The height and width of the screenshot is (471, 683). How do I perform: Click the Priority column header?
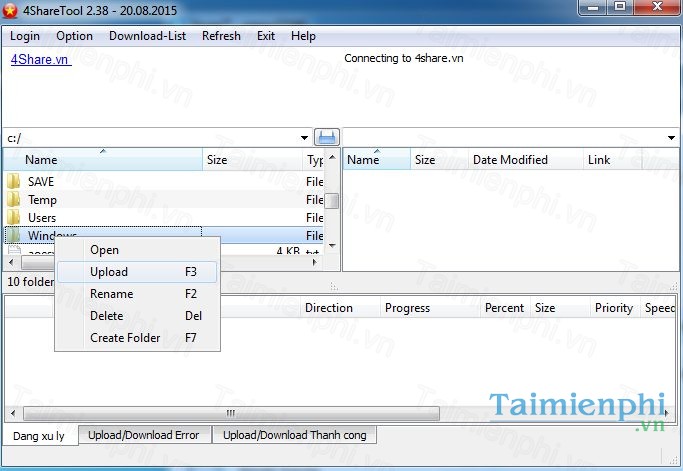tap(615, 308)
